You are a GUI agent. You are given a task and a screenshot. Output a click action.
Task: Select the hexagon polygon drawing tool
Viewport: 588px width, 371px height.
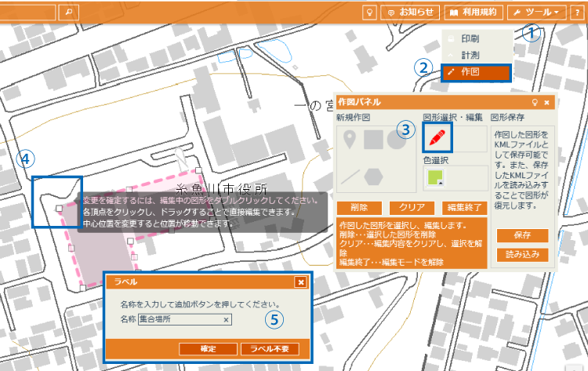tap(373, 176)
